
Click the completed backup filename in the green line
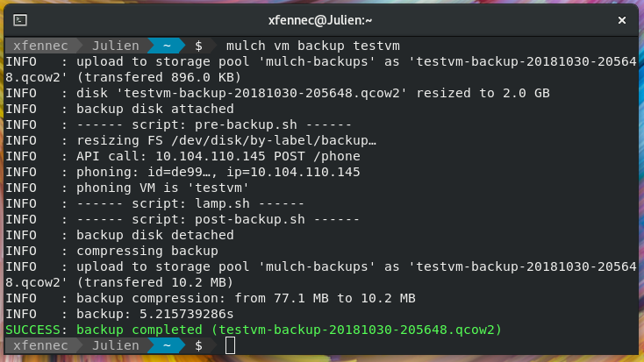coord(360,330)
